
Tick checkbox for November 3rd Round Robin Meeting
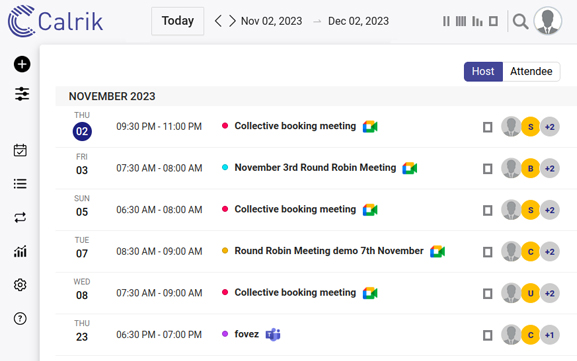[x=488, y=169]
